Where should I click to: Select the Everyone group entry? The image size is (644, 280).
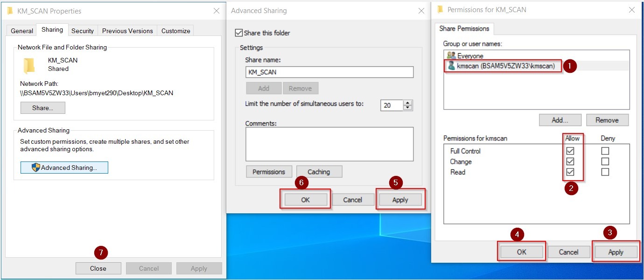470,56
